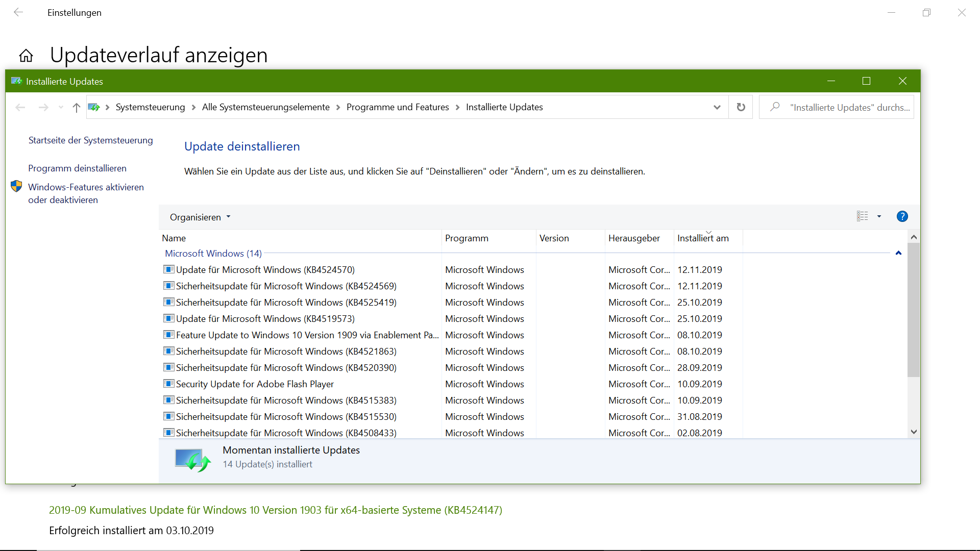This screenshot has width=980, height=551.
Task: Expand the address bar history dropdown
Action: click(x=717, y=107)
